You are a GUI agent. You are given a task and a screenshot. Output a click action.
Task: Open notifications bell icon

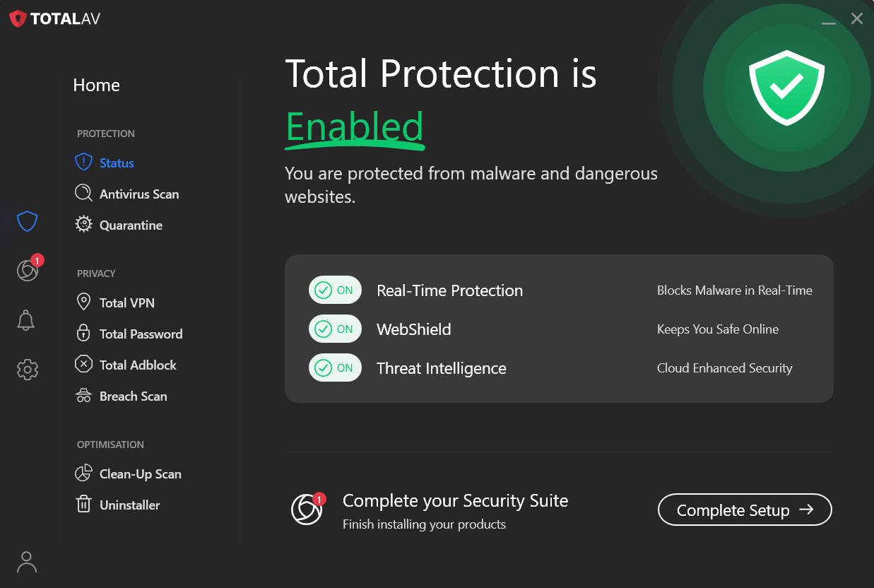26,320
